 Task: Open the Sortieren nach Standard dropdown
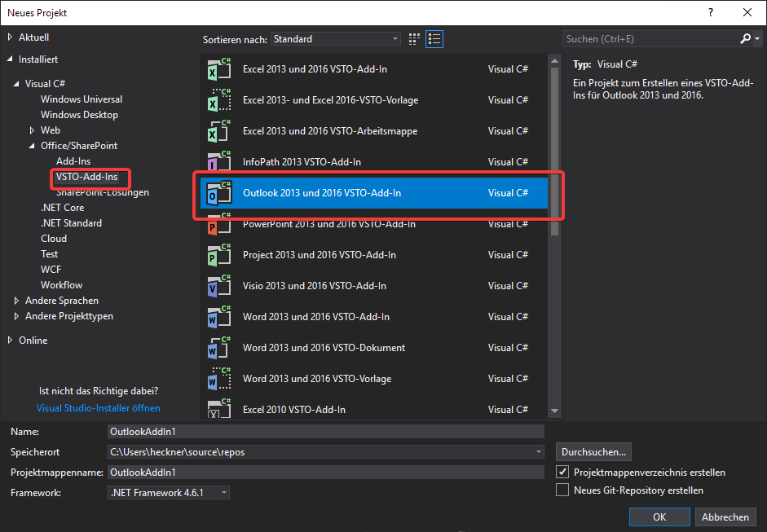[x=336, y=39]
